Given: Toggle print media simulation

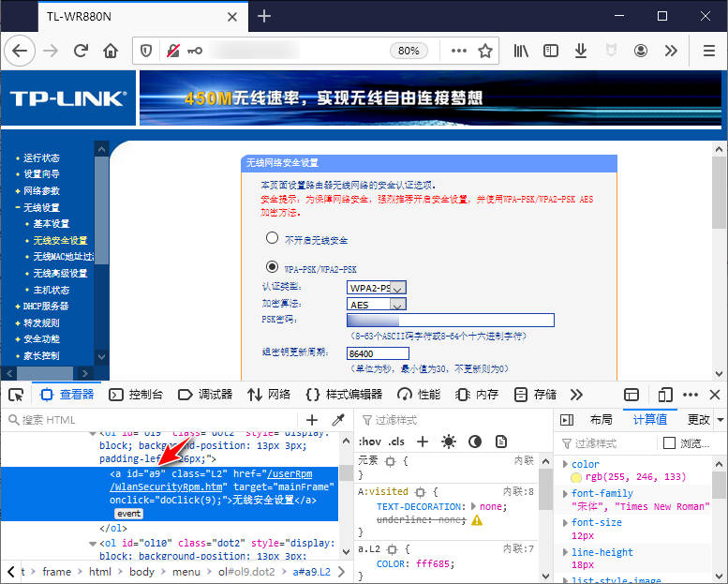Looking at the screenshot, I should (501, 442).
